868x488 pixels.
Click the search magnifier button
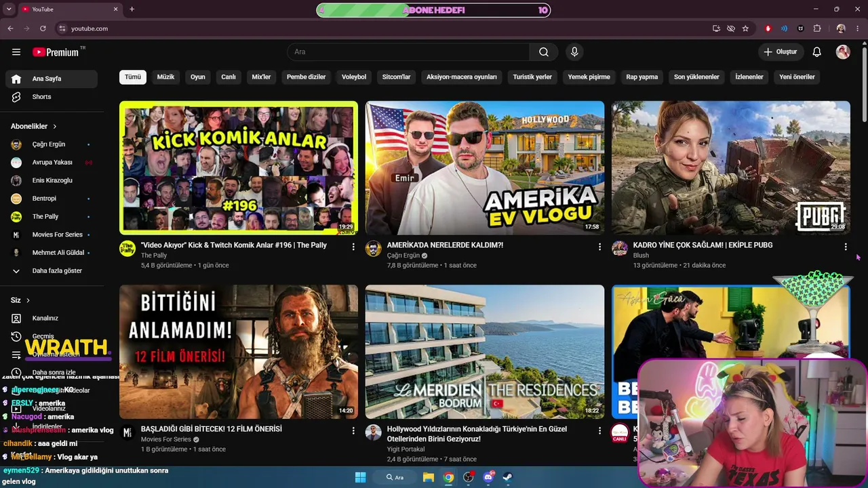[x=544, y=52]
